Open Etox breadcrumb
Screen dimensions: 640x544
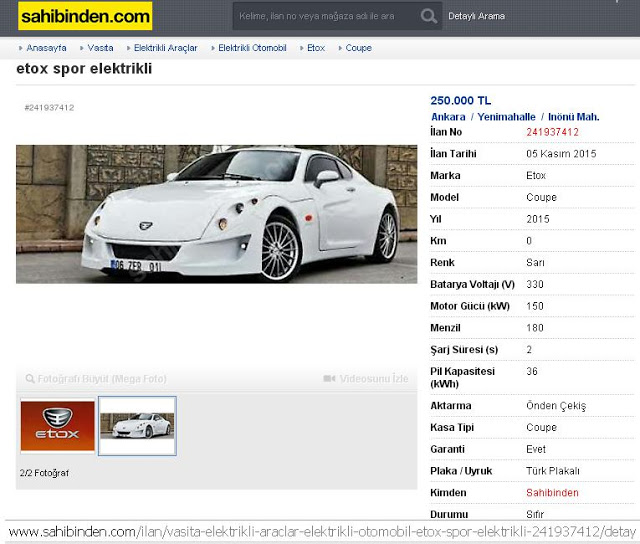tap(316, 48)
